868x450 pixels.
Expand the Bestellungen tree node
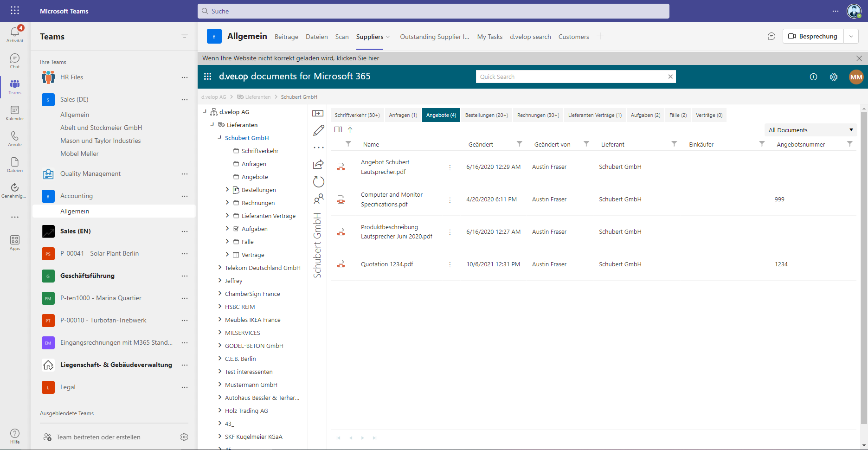[x=227, y=189]
